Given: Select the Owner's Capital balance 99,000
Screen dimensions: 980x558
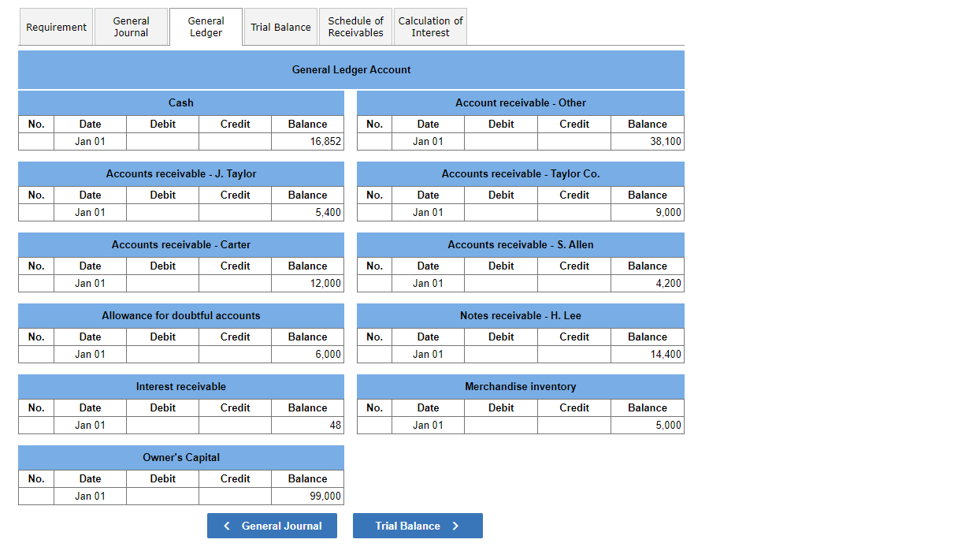Looking at the screenshot, I should click(x=307, y=496).
